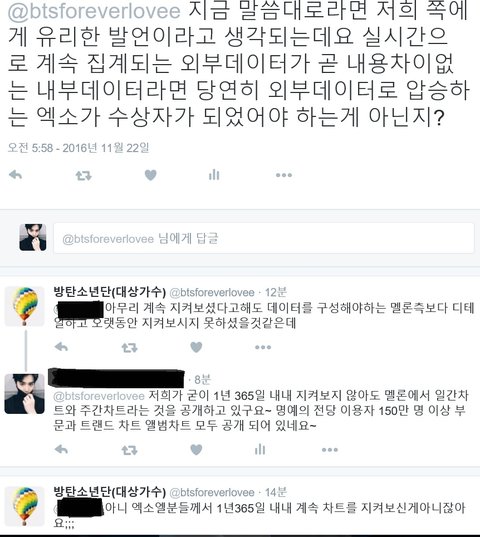The height and width of the screenshot is (537, 480).
Task: Open the balloon avatar of the 12분 tweet
Action: (25, 306)
